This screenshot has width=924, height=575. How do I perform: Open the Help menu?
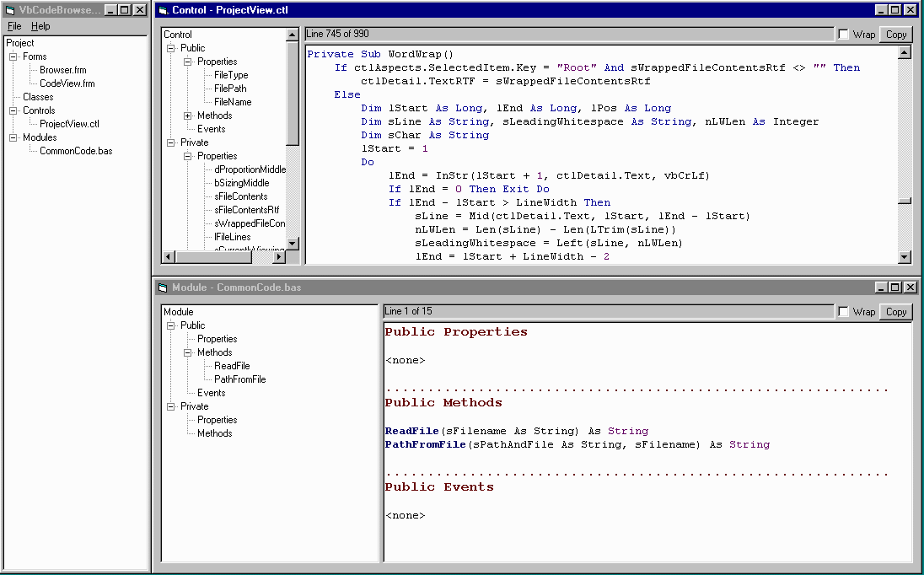point(40,26)
